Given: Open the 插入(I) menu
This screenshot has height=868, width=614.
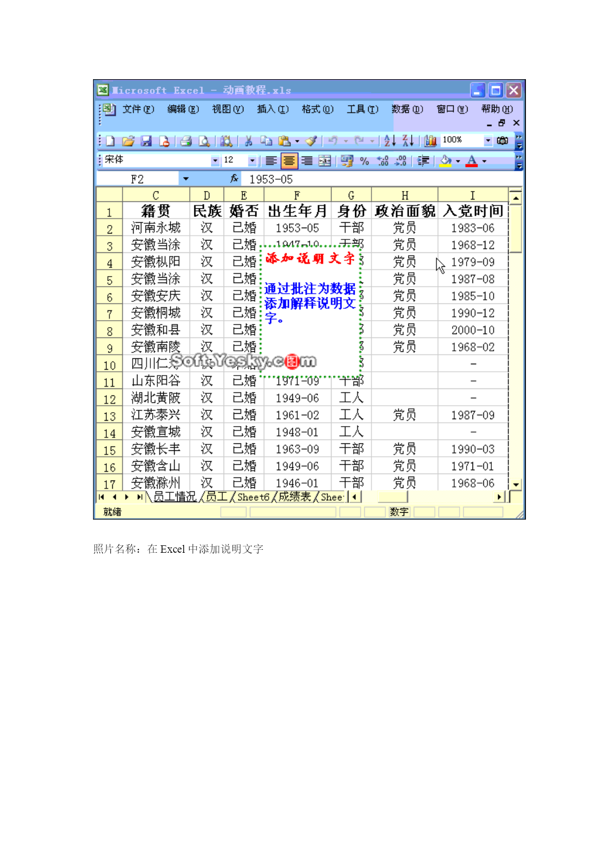Looking at the screenshot, I should tap(273, 109).
